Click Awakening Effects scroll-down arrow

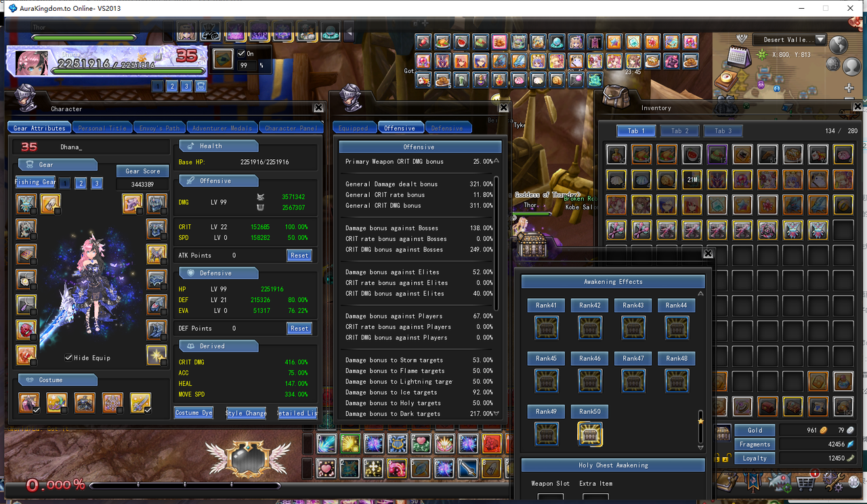[700, 447]
